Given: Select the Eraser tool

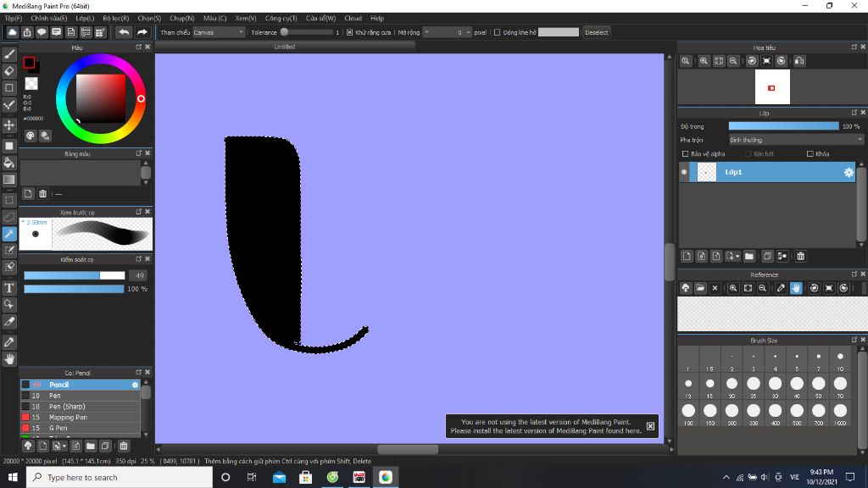Looking at the screenshot, I should 9,71.
